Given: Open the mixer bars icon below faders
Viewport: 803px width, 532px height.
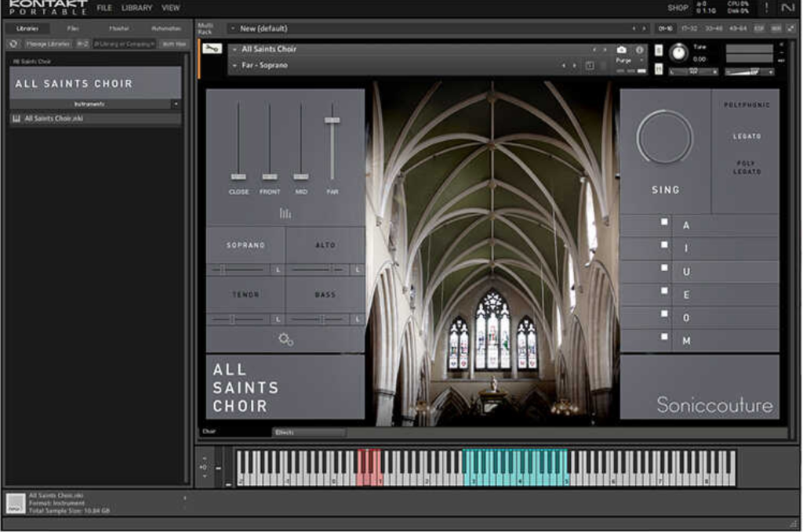Looking at the screenshot, I should (x=285, y=213).
